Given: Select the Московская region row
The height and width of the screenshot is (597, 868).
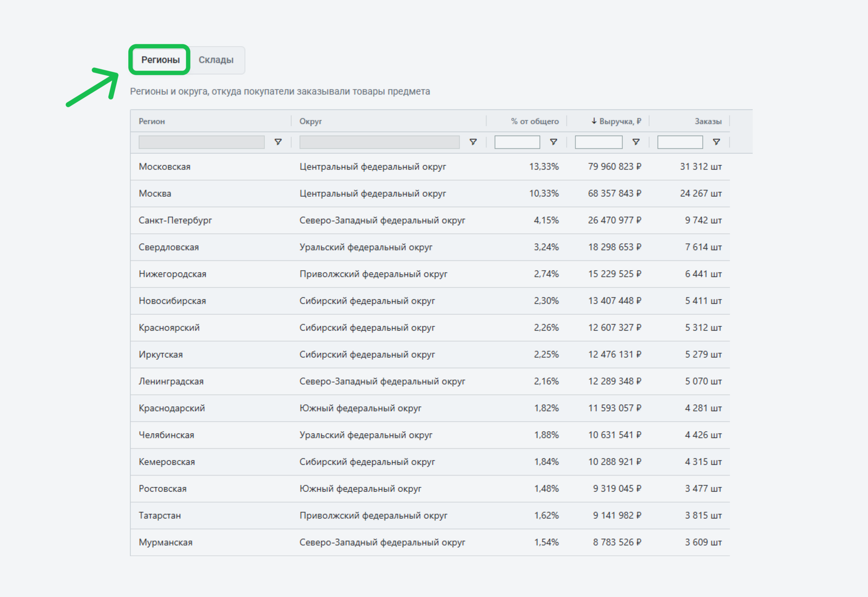Looking at the screenshot, I should [165, 167].
